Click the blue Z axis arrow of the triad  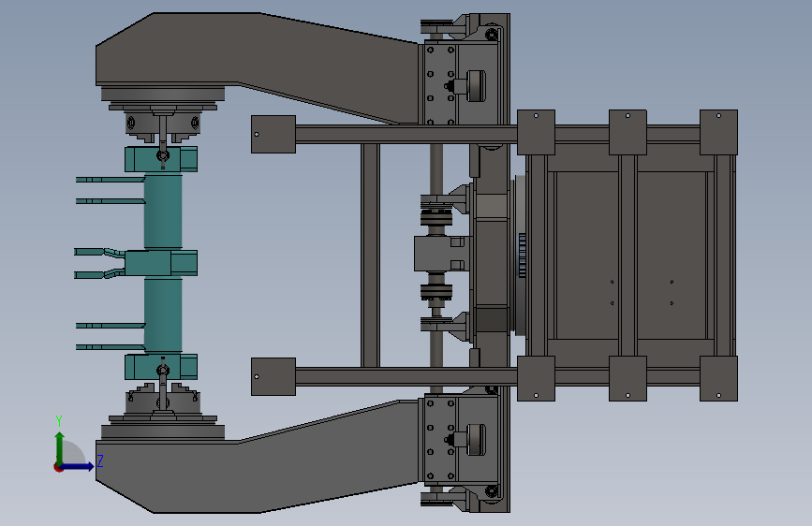(78, 466)
